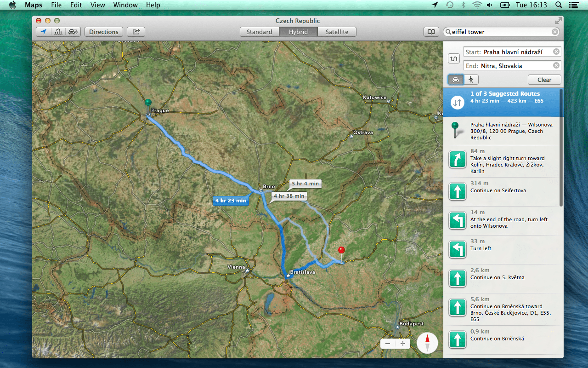Click the slight right turn arrow icon

click(x=457, y=160)
